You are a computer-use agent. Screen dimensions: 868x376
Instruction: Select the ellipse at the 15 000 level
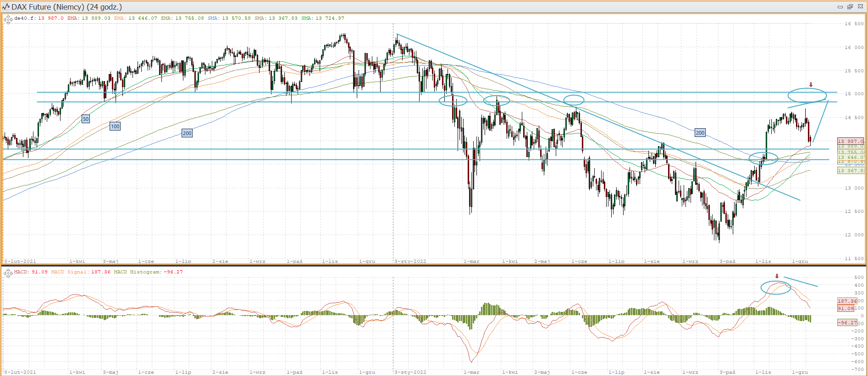click(x=807, y=95)
